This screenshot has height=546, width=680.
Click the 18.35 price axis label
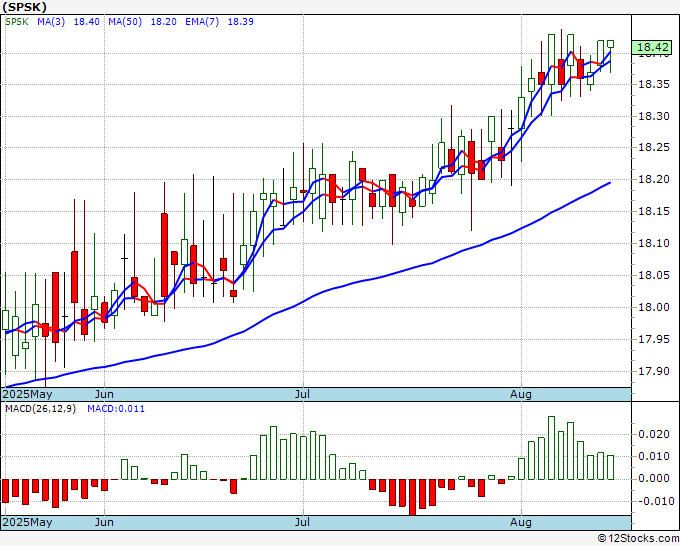(x=654, y=84)
